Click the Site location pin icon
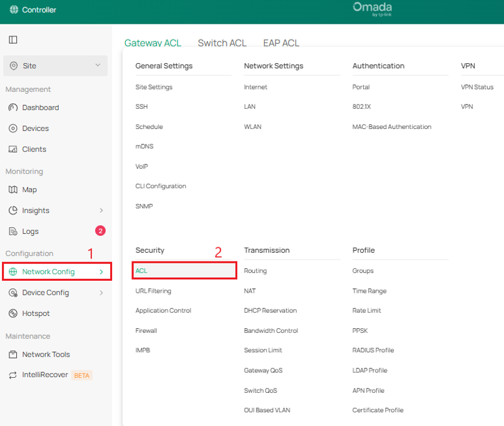The image size is (504, 426). tap(14, 66)
